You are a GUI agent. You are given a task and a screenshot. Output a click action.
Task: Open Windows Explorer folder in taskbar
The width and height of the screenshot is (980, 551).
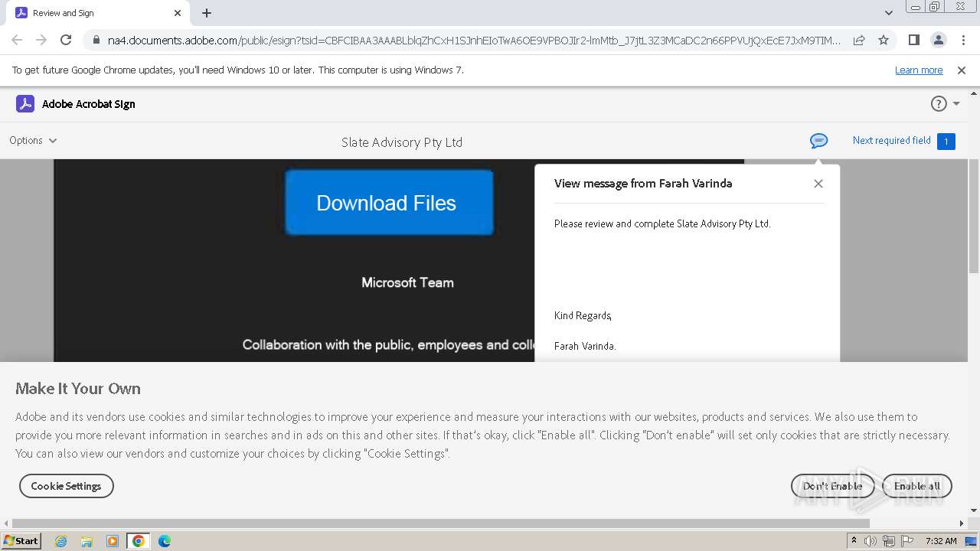click(87, 541)
